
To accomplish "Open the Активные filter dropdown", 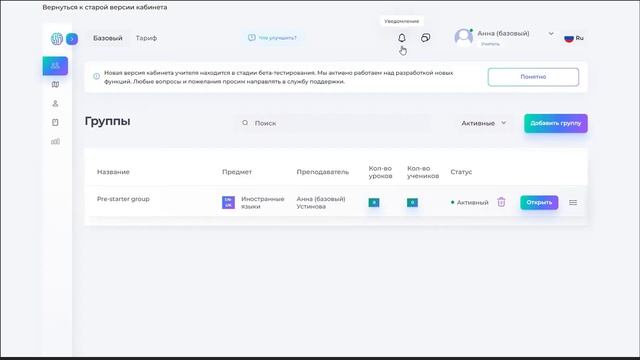I will (484, 123).
